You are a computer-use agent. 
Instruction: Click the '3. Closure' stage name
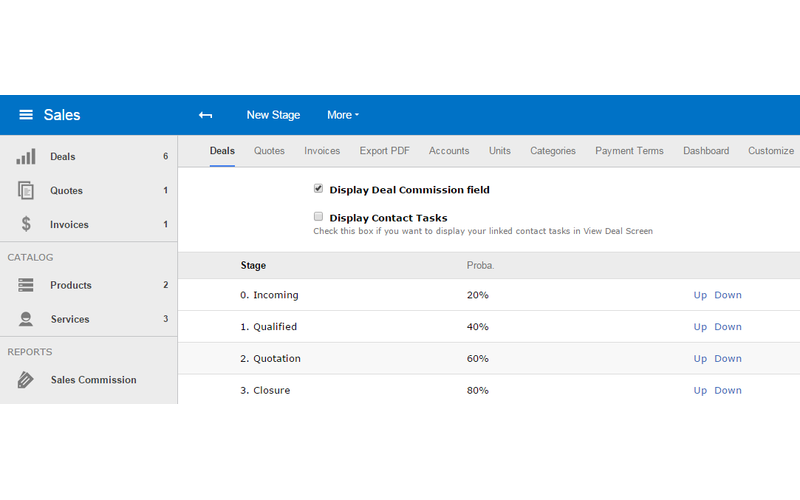[265, 390]
